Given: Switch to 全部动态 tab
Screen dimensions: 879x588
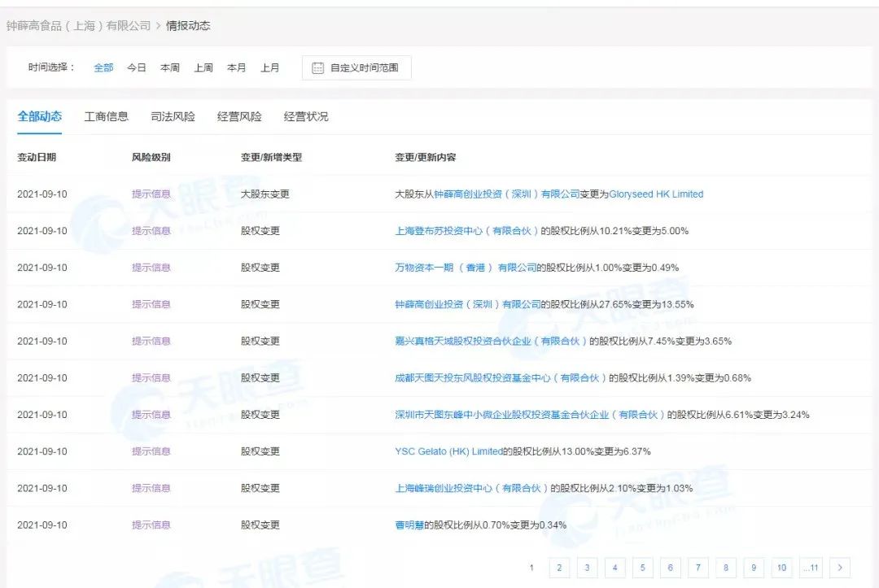Looking at the screenshot, I should (40, 116).
